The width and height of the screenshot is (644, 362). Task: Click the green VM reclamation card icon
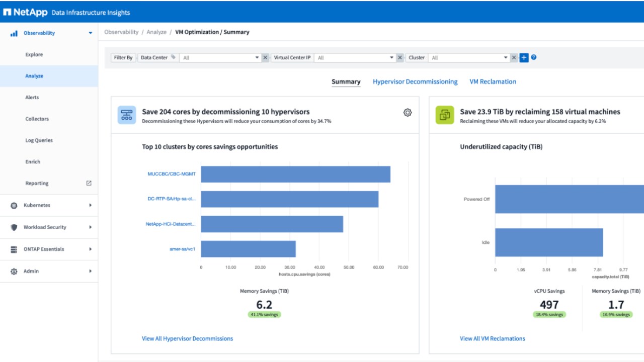point(445,115)
